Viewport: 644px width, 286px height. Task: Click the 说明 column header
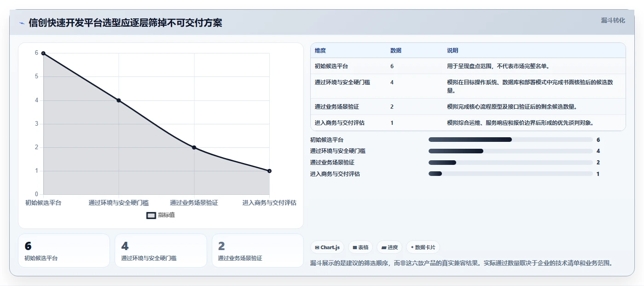pos(453,51)
